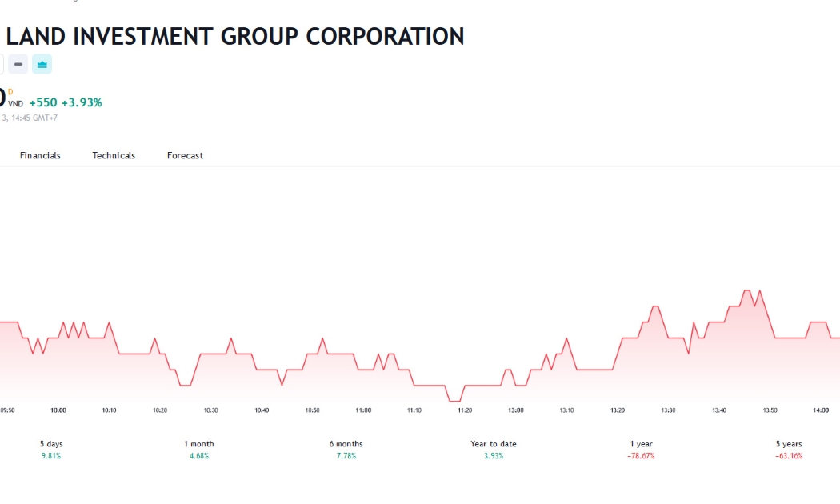Click the gray minus badge icon

point(18,64)
